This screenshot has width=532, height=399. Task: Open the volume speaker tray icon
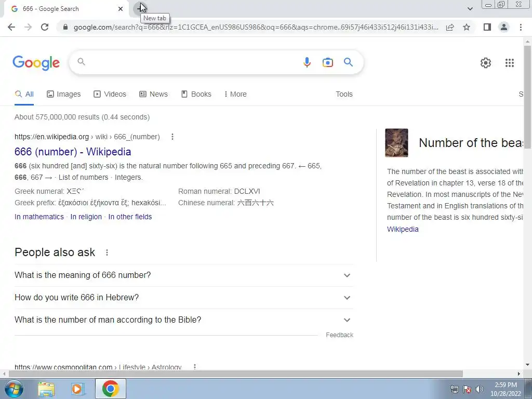coord(480,389)
